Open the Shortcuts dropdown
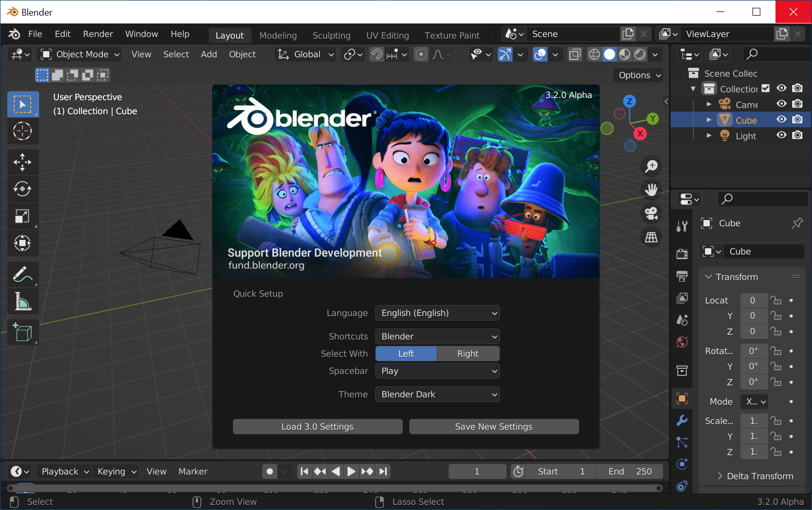Image resolution: width=812 pixels, height=510 pixels. pos(437,336)
